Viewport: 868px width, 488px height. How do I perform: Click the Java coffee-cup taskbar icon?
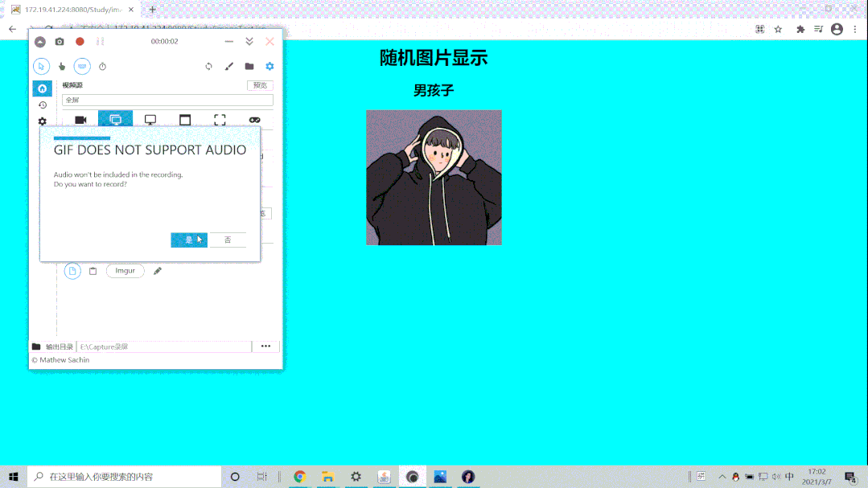(385, 477)
